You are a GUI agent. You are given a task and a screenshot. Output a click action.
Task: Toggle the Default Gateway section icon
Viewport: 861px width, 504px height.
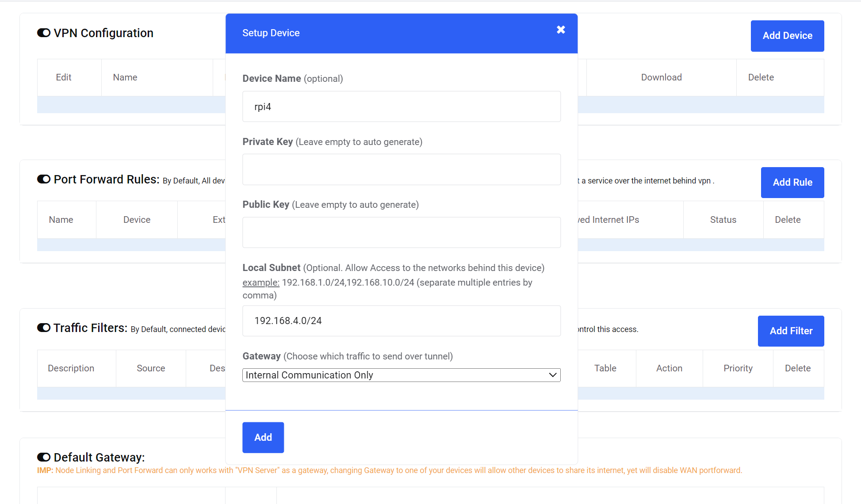click(x=44, y=457)
